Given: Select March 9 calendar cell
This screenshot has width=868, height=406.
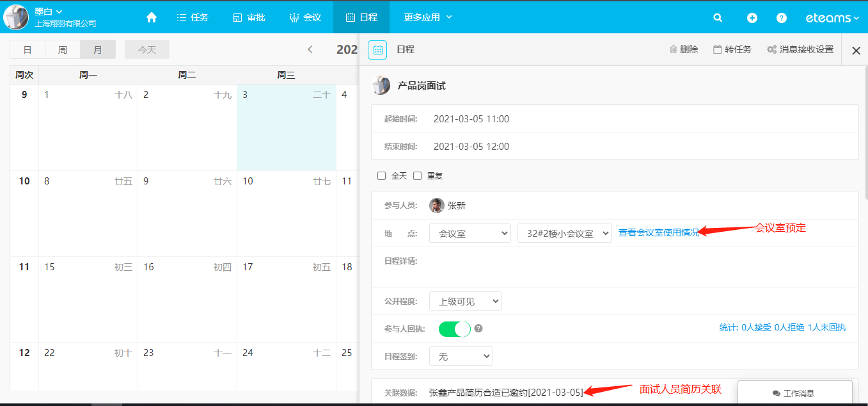Looking at the screenshot, I should coord(187,213).
